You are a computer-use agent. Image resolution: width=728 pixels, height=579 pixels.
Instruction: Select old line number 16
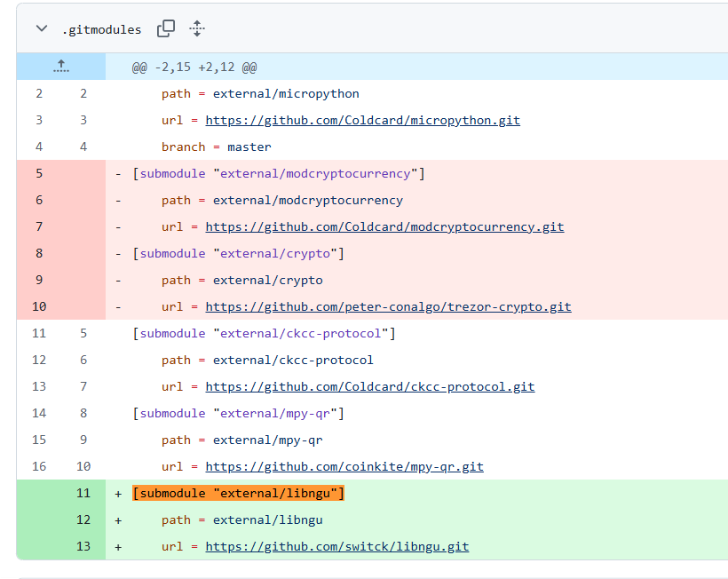39,466
